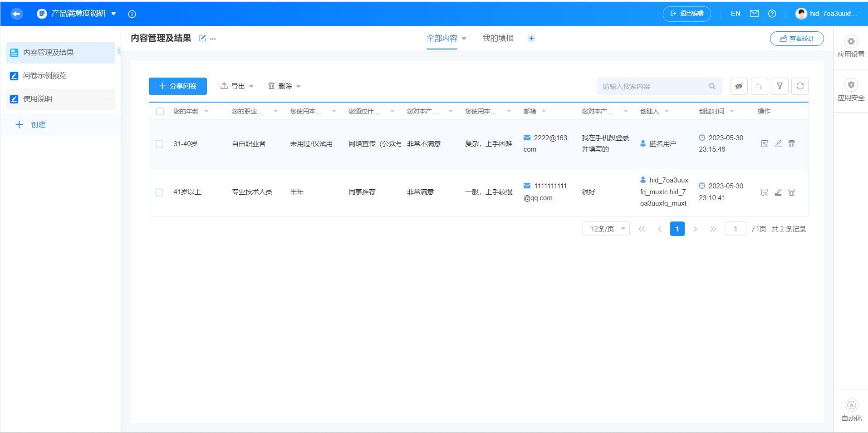Toggle hidden columns with the eye icon
The width and height of the screenshot is (868, 433).
pos(739,86)
